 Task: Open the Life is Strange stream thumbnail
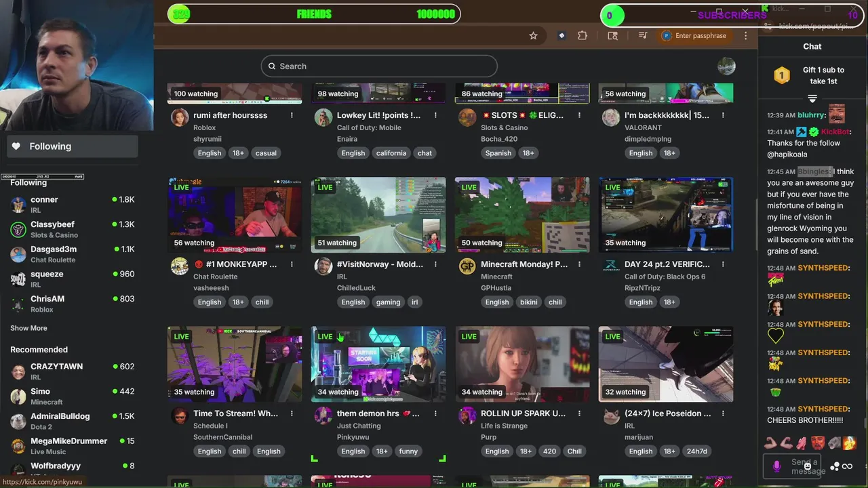tap(522, 365)
